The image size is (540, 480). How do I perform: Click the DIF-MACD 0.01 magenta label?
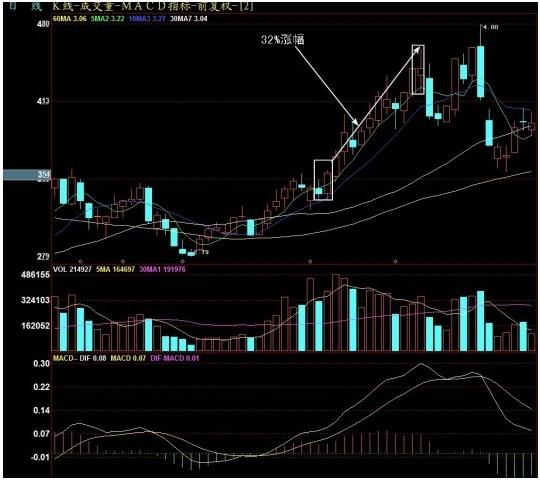[x=175, y=358]
